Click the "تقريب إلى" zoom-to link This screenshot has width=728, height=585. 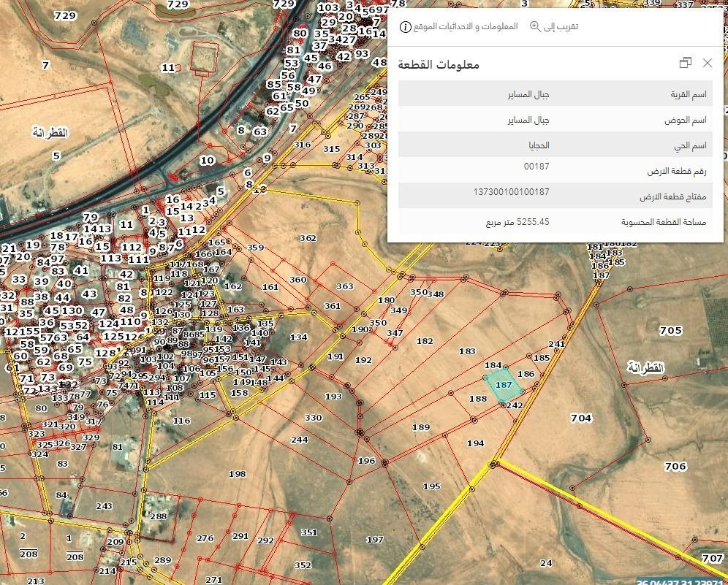pos(559,26)
